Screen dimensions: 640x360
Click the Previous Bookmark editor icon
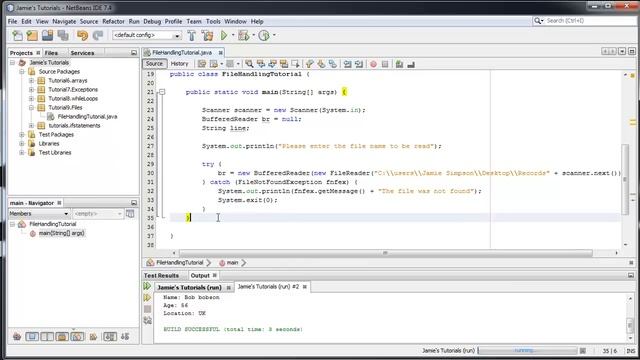point(310,64)
